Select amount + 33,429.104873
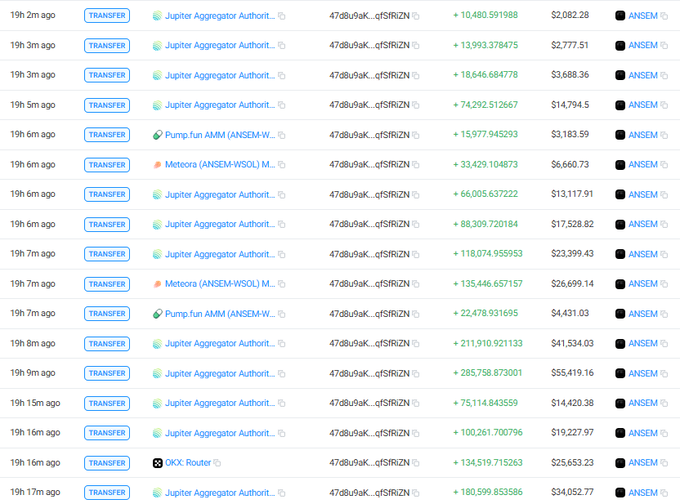Viewport: 680px width, 504px height. 485,164
